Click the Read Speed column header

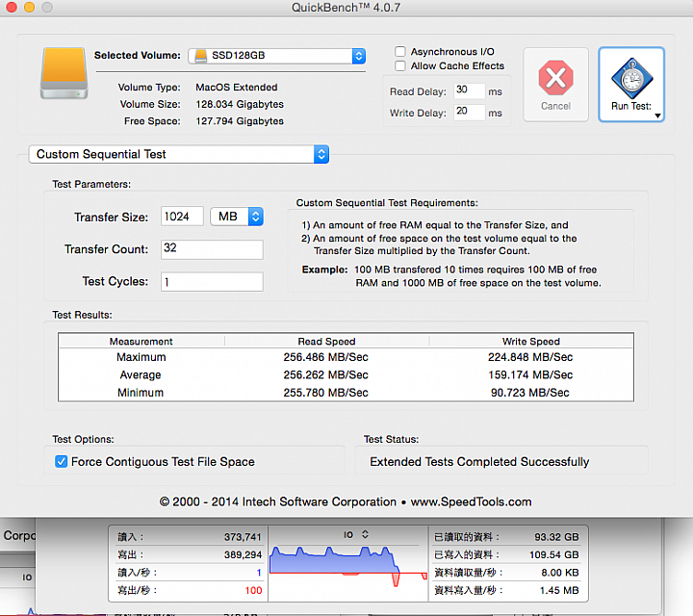326,341
